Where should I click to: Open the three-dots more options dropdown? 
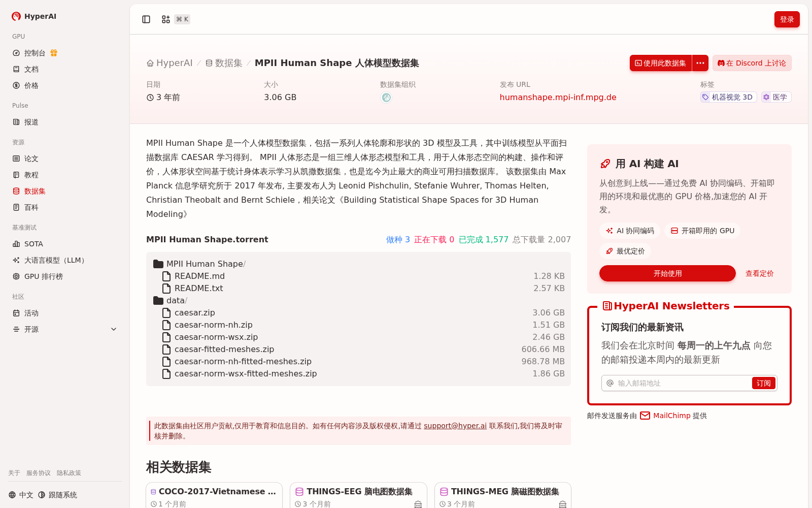pos(700,63)
